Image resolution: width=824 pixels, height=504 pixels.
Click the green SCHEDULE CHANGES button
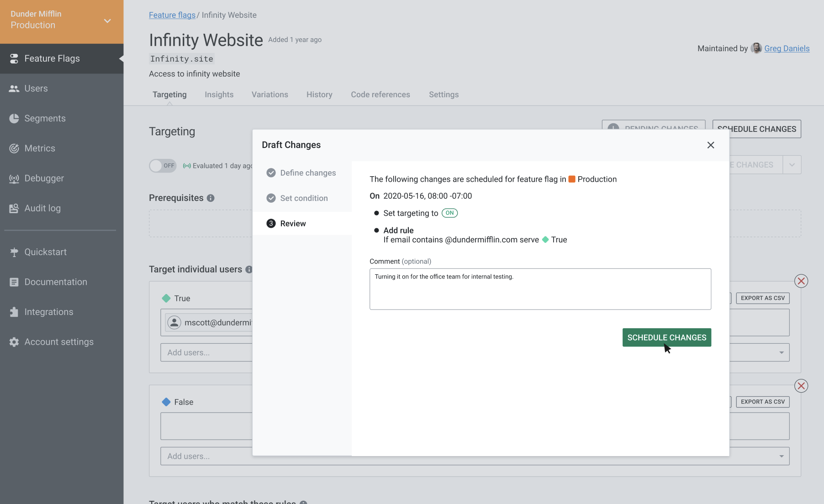click(x=666, y=337)
